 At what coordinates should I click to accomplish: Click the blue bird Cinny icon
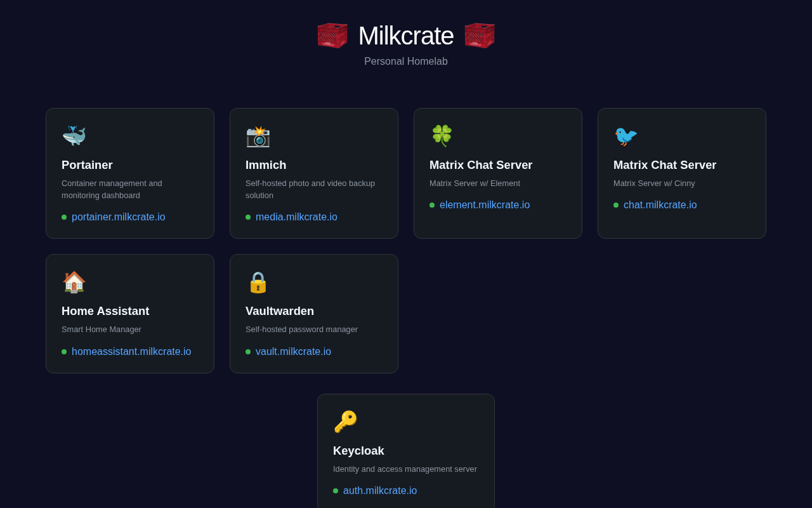tap(625, 136)
